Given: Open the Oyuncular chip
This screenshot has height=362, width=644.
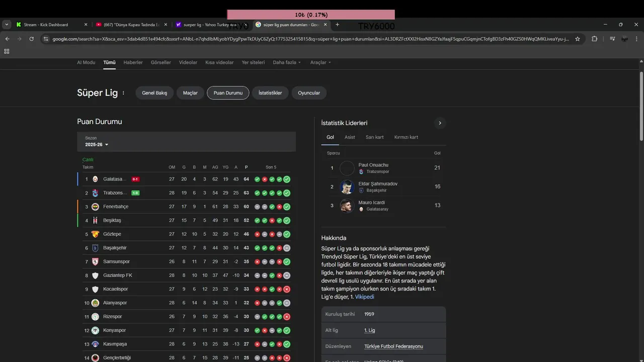Looking at the screenshot, I should (309, 93).
